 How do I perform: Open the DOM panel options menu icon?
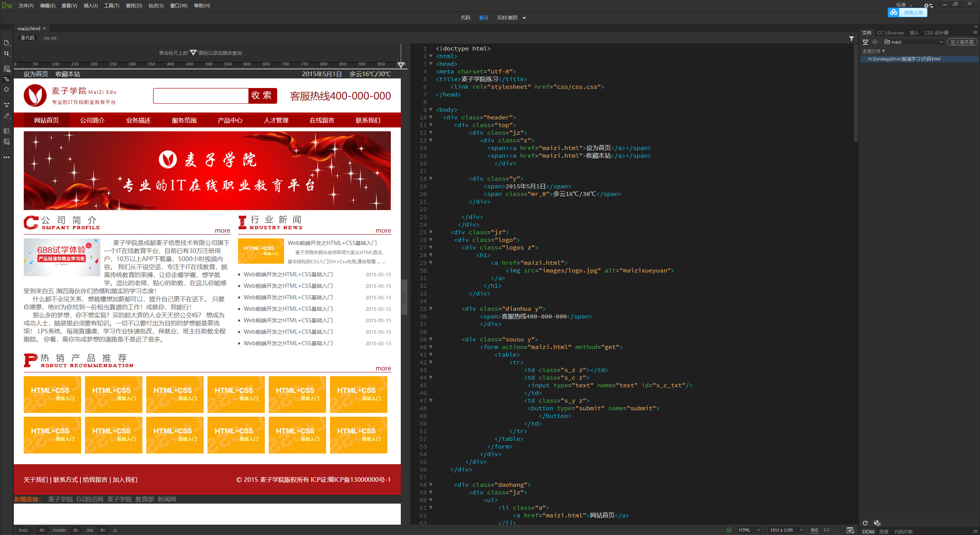click(x=975, y=531)
